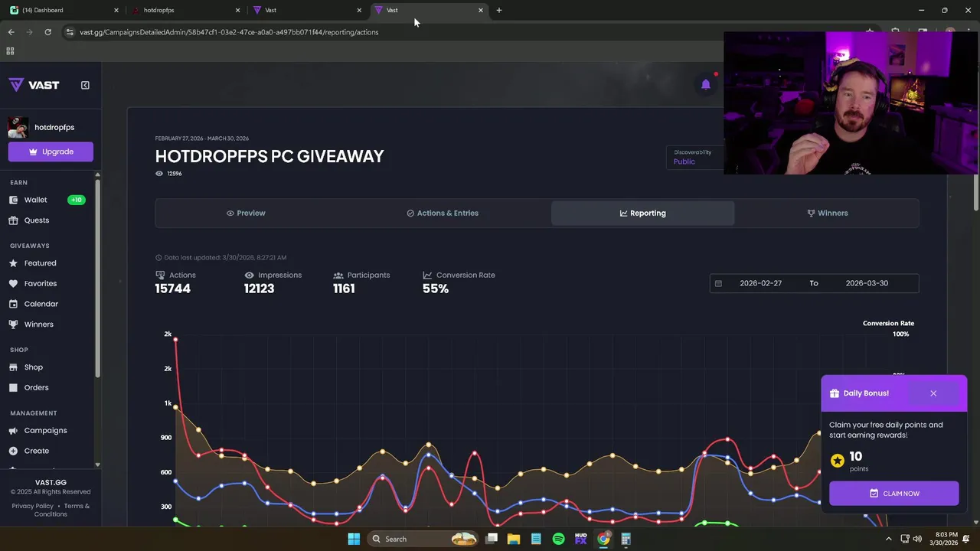Click the Public discoverability setting

click(x=684, y=161)
